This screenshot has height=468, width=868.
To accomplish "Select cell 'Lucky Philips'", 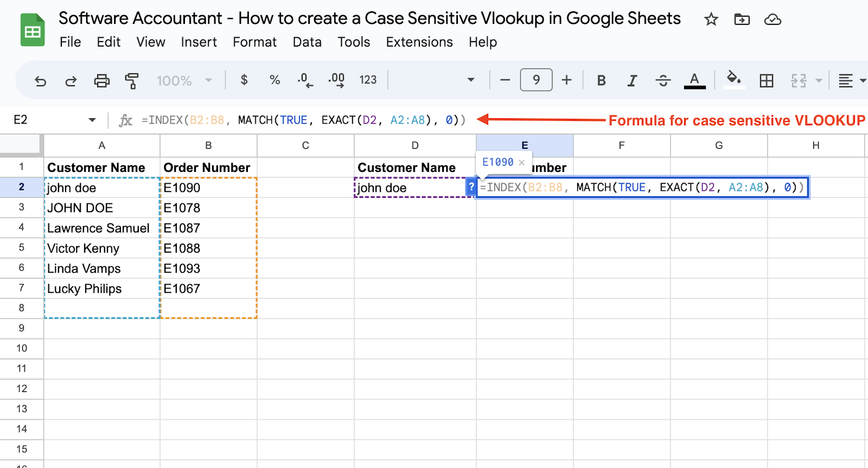I will [102, 289].
